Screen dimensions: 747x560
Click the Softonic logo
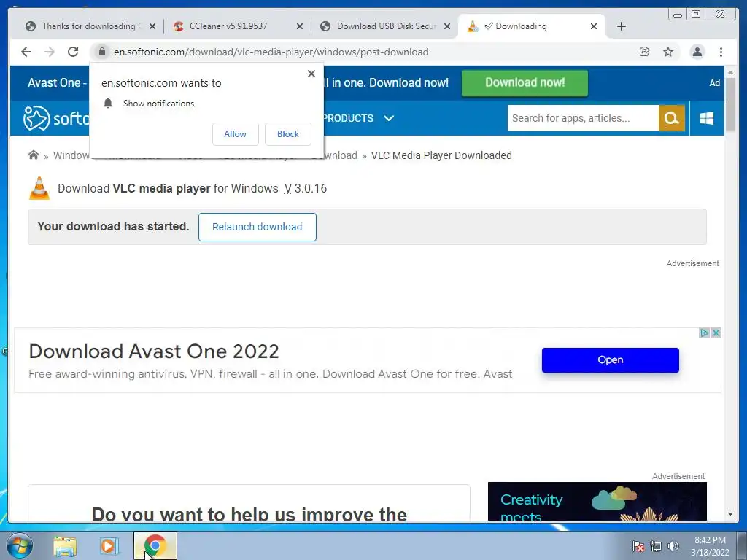56,118
